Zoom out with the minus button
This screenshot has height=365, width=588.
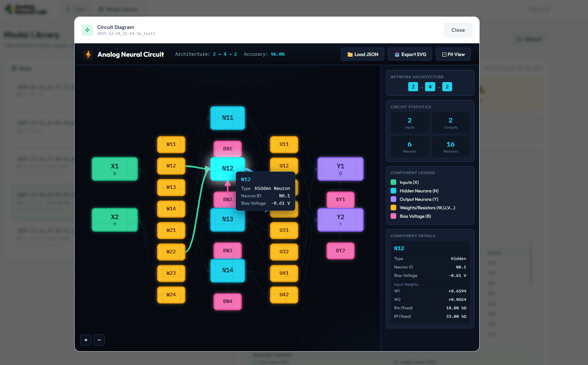tap(99, 340)
